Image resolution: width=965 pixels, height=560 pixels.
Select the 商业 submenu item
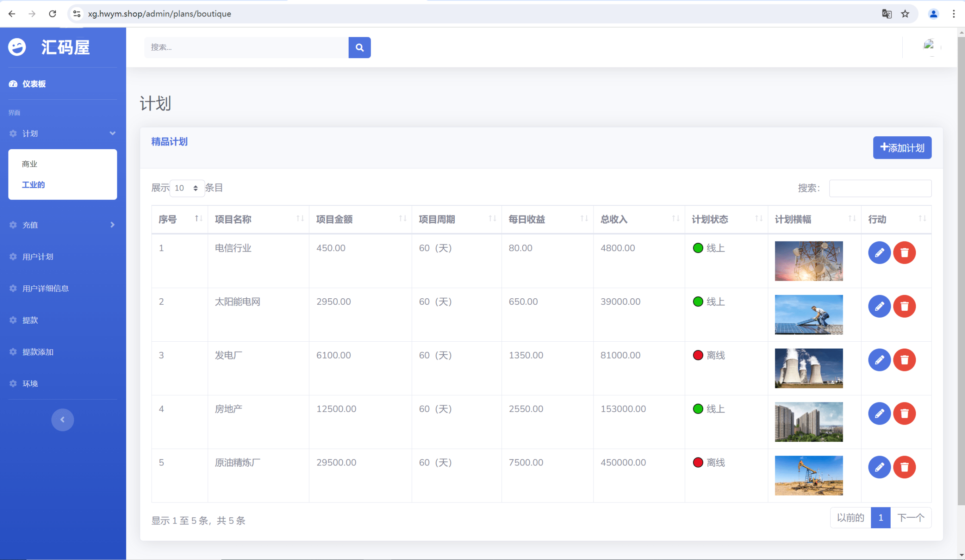point(30,164)
